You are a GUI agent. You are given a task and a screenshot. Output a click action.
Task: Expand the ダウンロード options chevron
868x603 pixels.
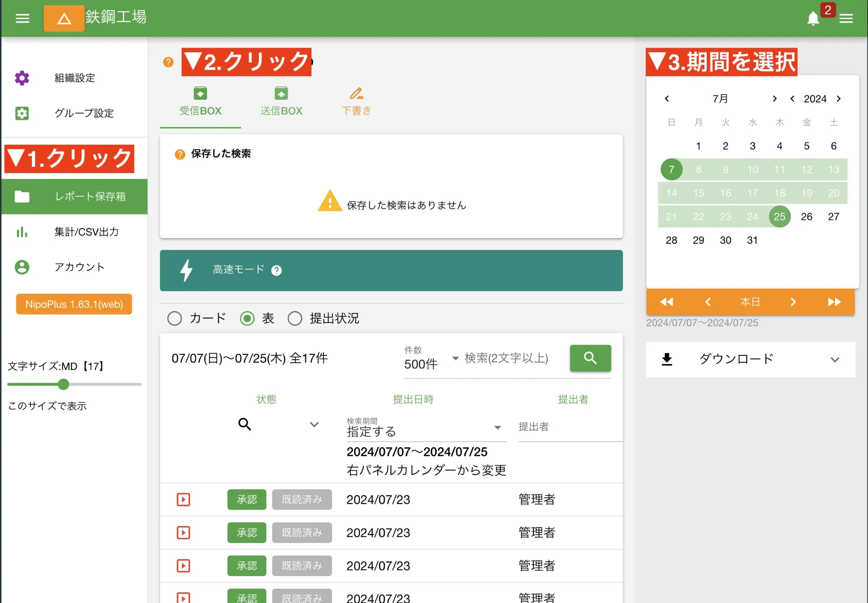pyautogui.click(x=835, y=360)
